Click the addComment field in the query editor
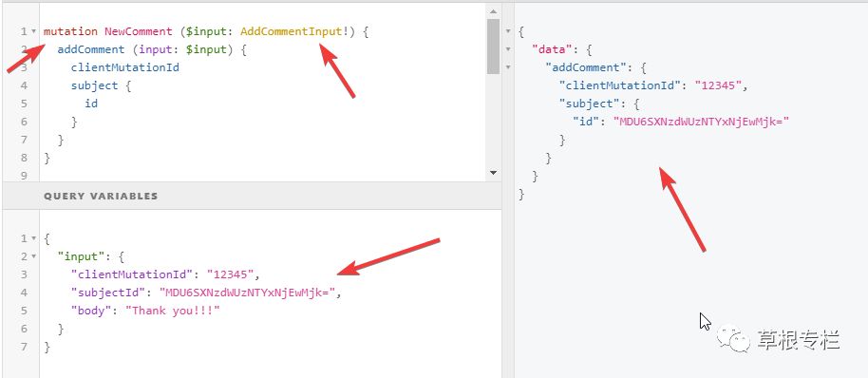Viewport: 868px width, 378px height. (91, 49)
